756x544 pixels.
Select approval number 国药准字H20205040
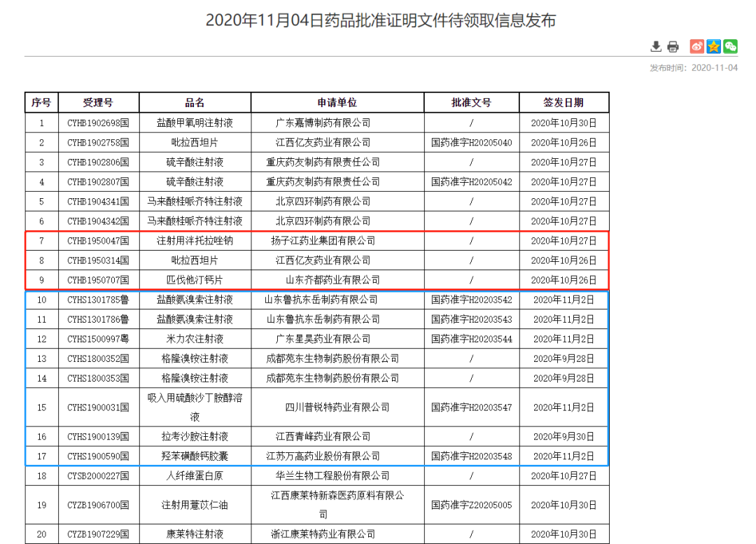[x=472, y=143]
